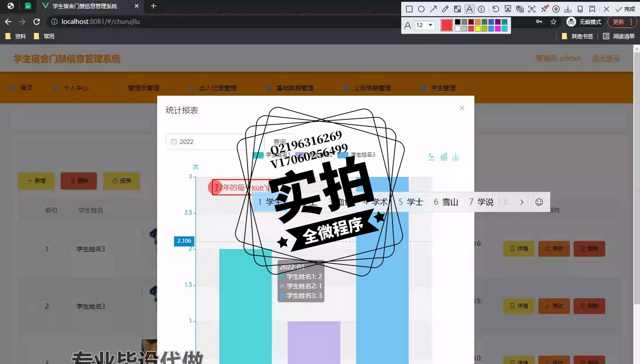Screen dimensions: 640x364
Task: Pick the purple color swatch
Action: point(498,22)
